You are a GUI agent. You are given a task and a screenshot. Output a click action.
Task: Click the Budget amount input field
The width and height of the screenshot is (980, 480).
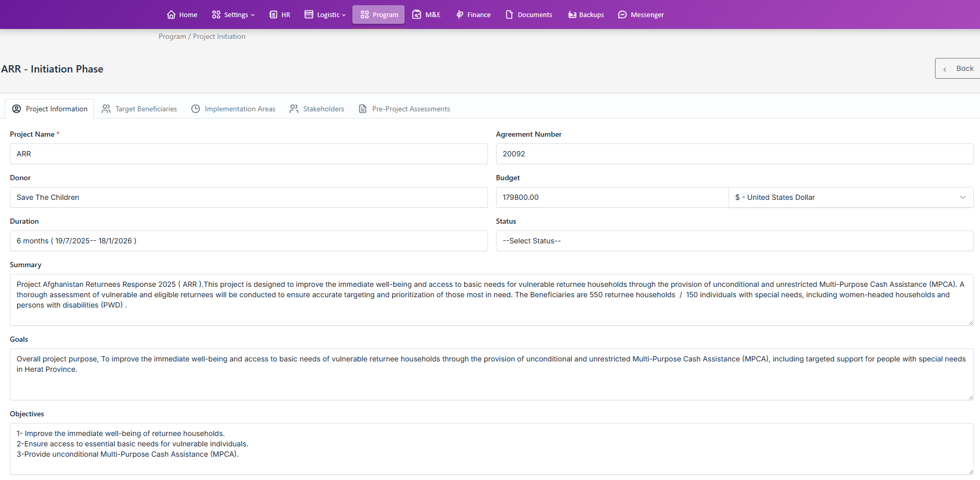[x=612, y=197]
